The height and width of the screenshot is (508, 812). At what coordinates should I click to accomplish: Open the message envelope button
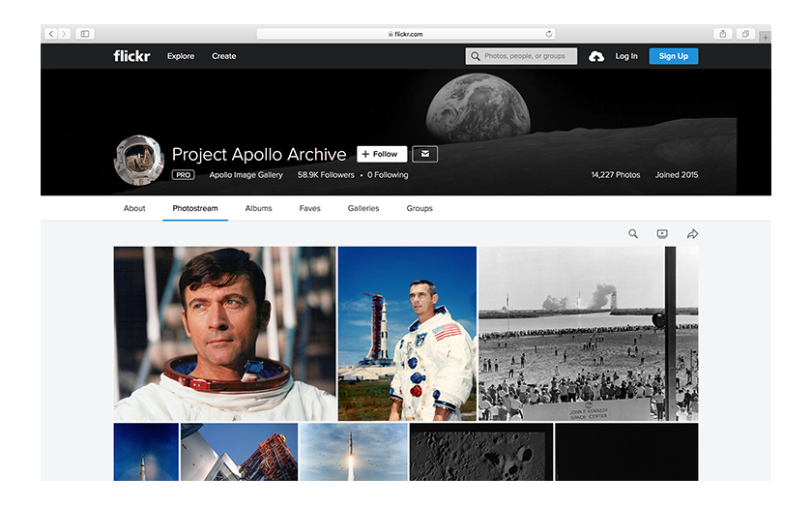point(425,154)
